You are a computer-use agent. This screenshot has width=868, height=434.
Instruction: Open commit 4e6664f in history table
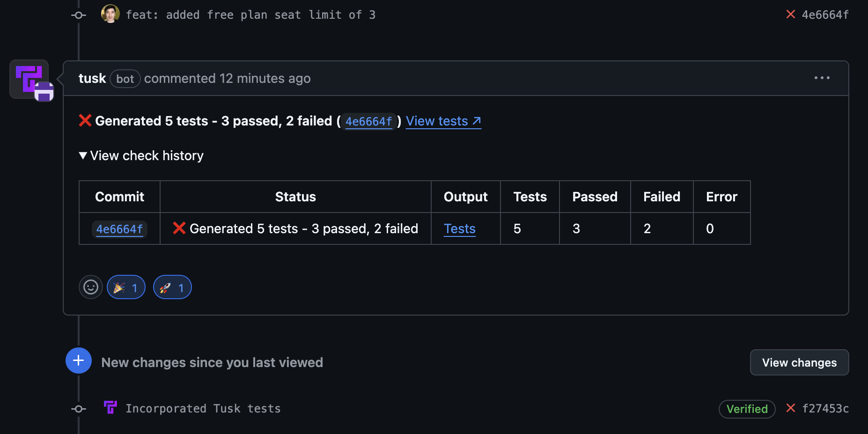(119, 229)
